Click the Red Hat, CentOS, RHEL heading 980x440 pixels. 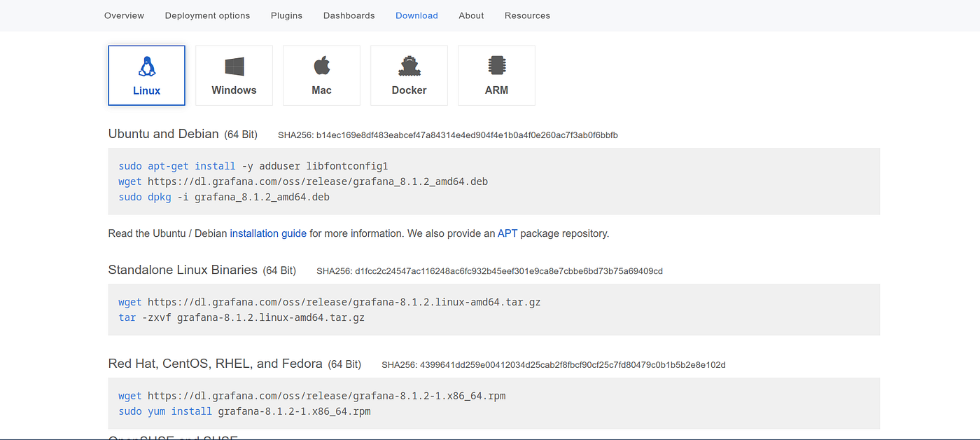coord(216,364)
